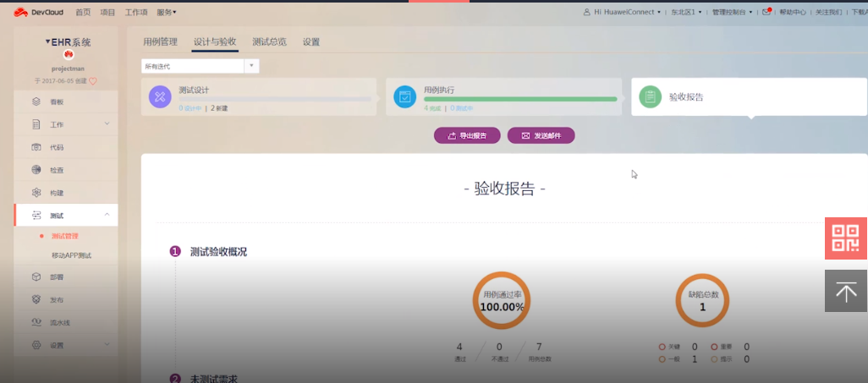Switch to the 用例管理 tab
The width and height of the screenshot is (868, 383).
160,41
